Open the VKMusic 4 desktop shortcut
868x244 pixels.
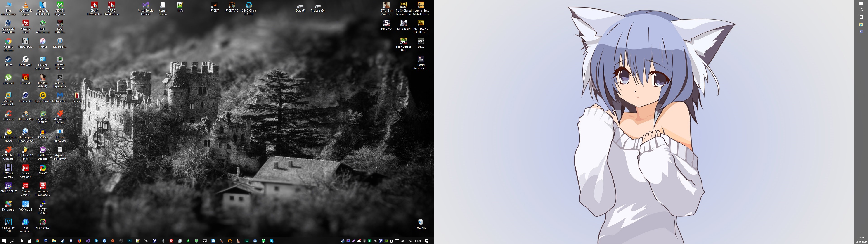click(x=26, y=206)
